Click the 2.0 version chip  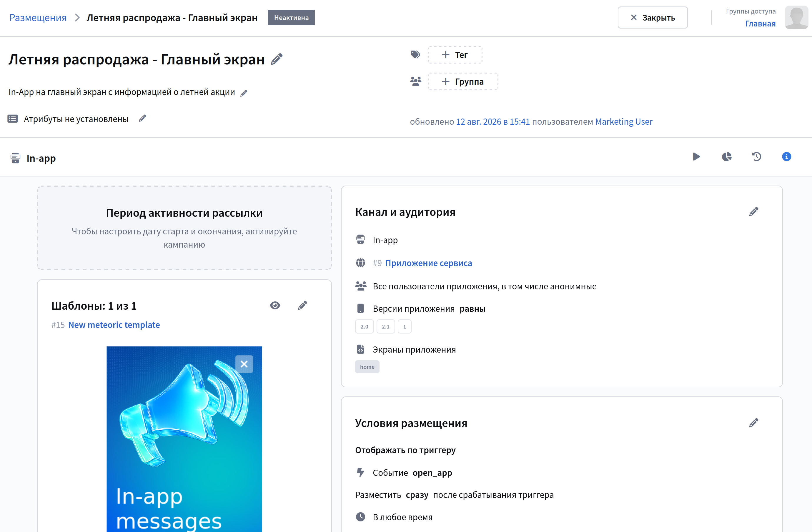(365, 326)
